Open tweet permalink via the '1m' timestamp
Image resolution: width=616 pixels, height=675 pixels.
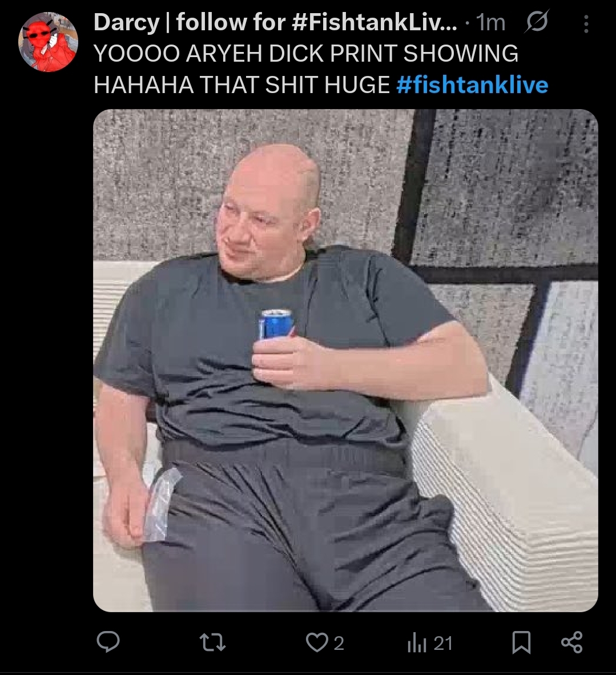tap(490, 22)
